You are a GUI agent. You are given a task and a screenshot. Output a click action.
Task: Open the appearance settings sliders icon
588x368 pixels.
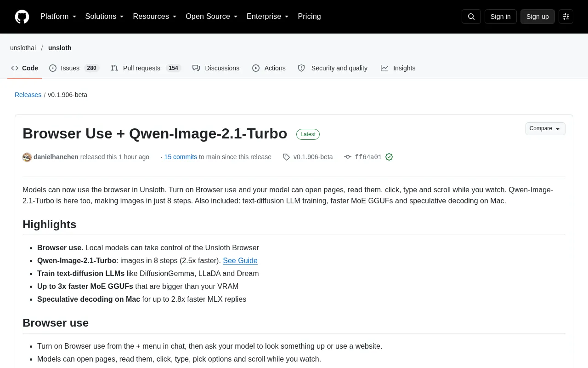click(566, 17)
